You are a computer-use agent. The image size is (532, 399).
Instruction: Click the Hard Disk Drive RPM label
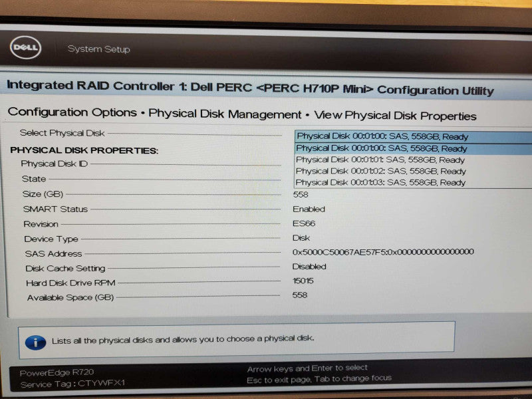point(70,283)
